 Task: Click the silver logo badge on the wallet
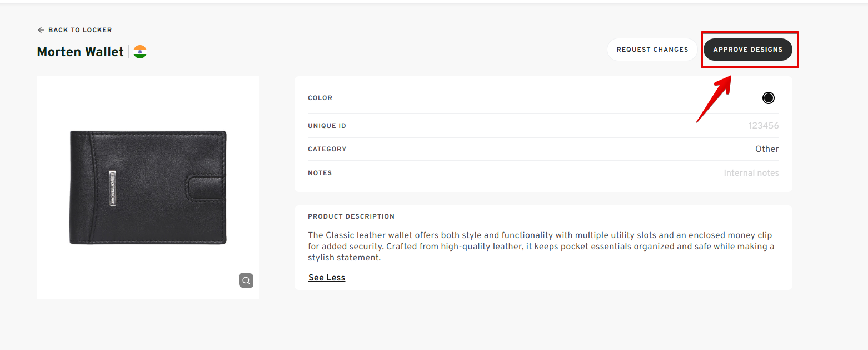tap(113, 189)
